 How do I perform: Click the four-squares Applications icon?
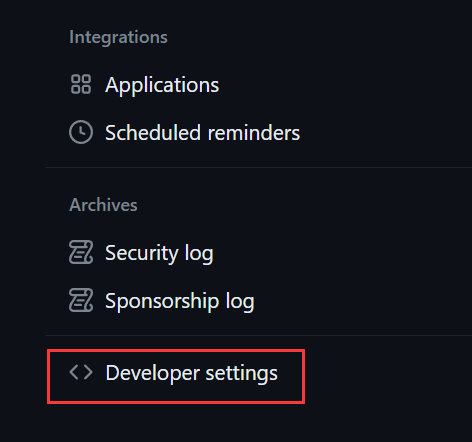click(x=81, y=84)
